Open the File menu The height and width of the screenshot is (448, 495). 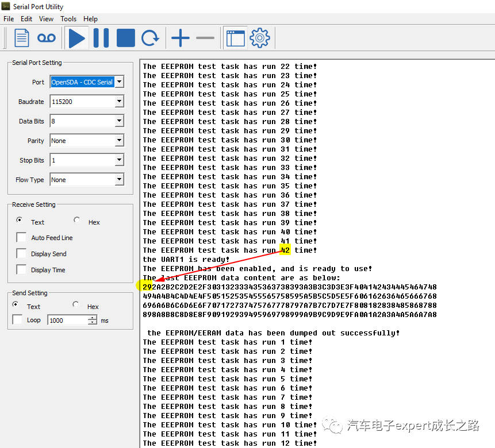click(x=9, y=19)
